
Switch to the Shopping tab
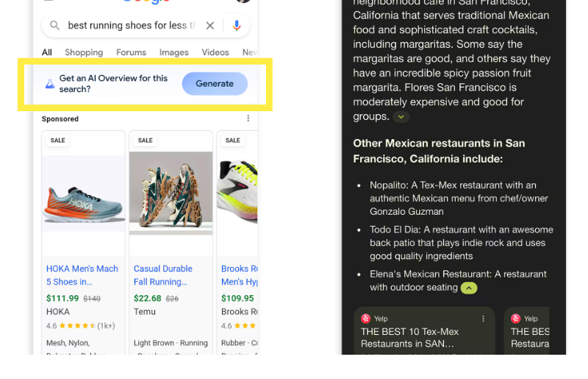click(84, 52)
